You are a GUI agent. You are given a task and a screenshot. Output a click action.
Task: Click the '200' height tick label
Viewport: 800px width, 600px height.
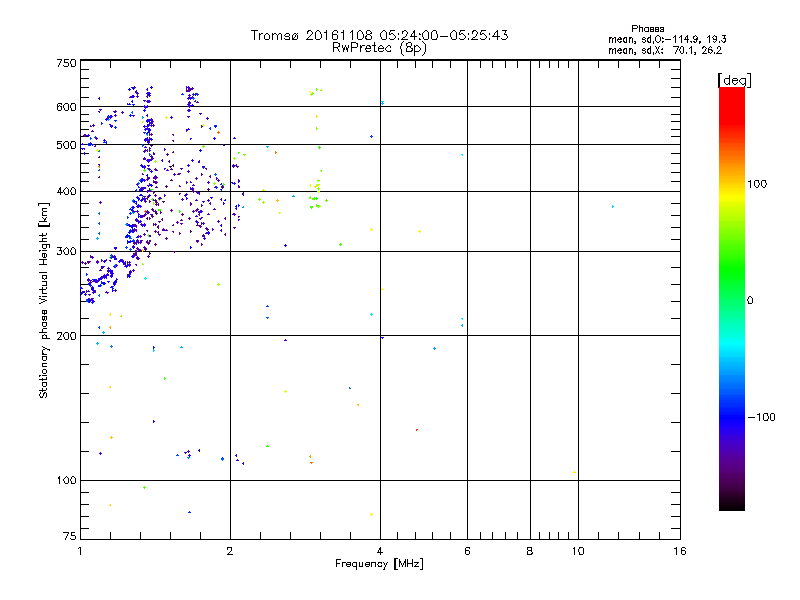tap(66, 336)
